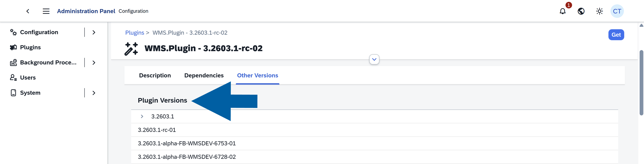Open the Plugins breadcrumb link

[x=134, y=33]
